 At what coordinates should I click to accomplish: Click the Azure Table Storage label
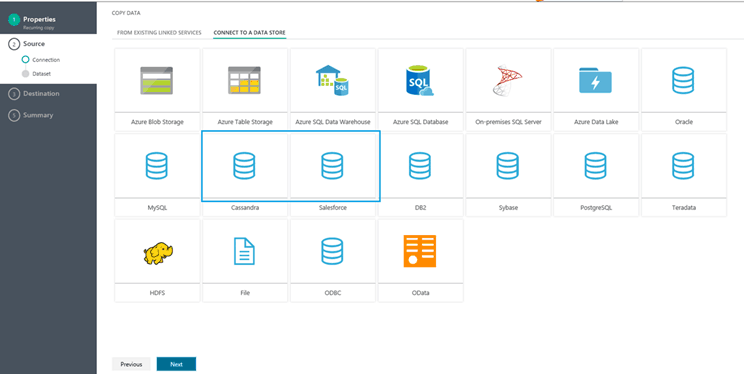pyautogui.click(x=245, y=122)
